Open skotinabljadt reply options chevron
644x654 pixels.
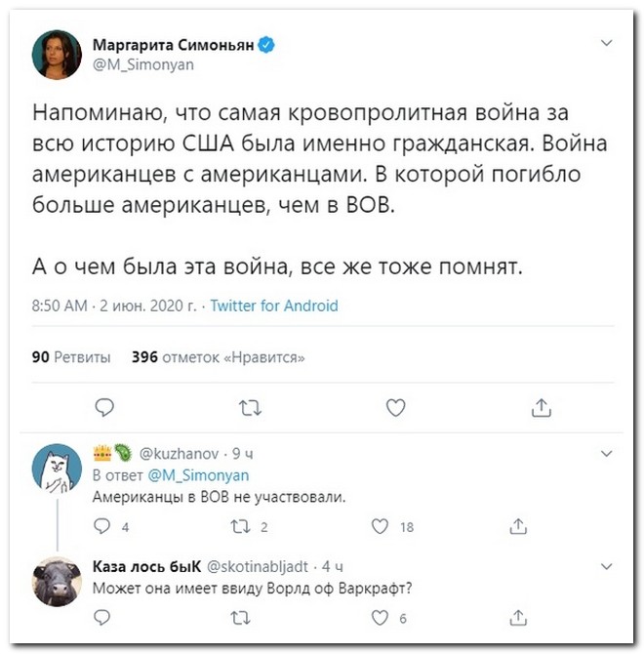click(606, 565)
